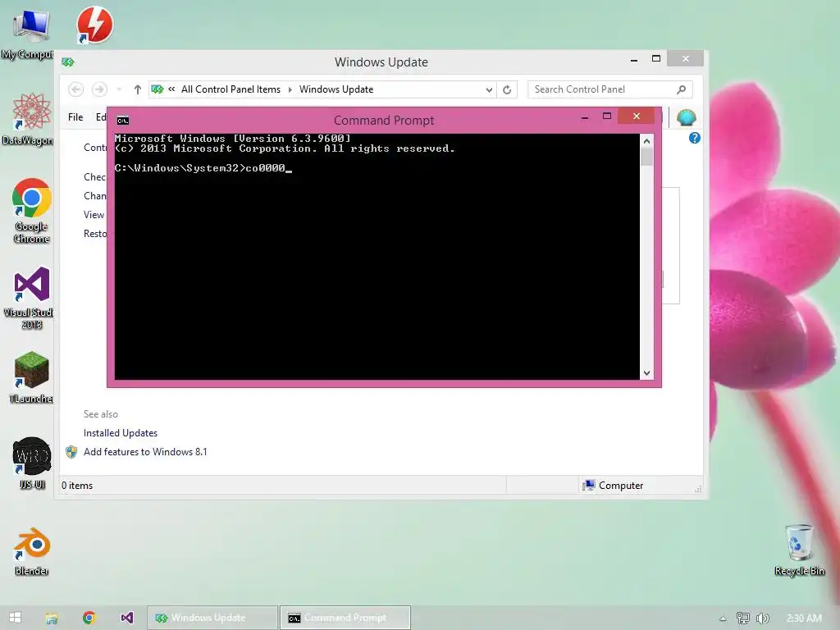Click Computer in the status bar
The image size is (840, 630).
click(614, 486)
